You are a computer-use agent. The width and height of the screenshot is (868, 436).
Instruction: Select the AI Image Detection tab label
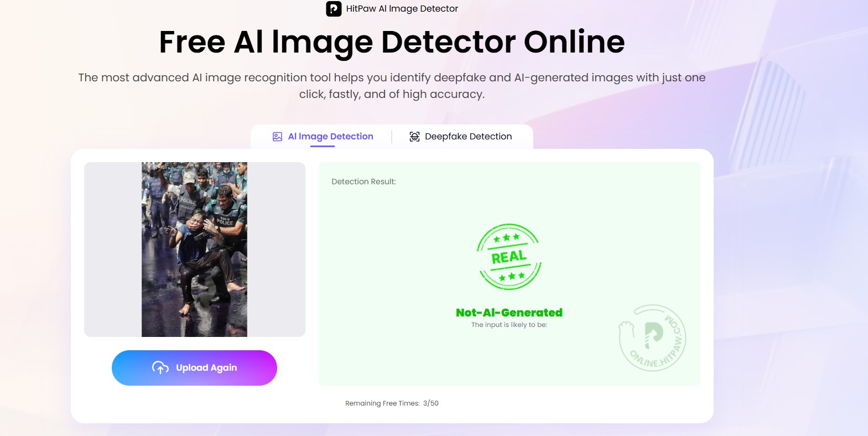click(330, 137)
